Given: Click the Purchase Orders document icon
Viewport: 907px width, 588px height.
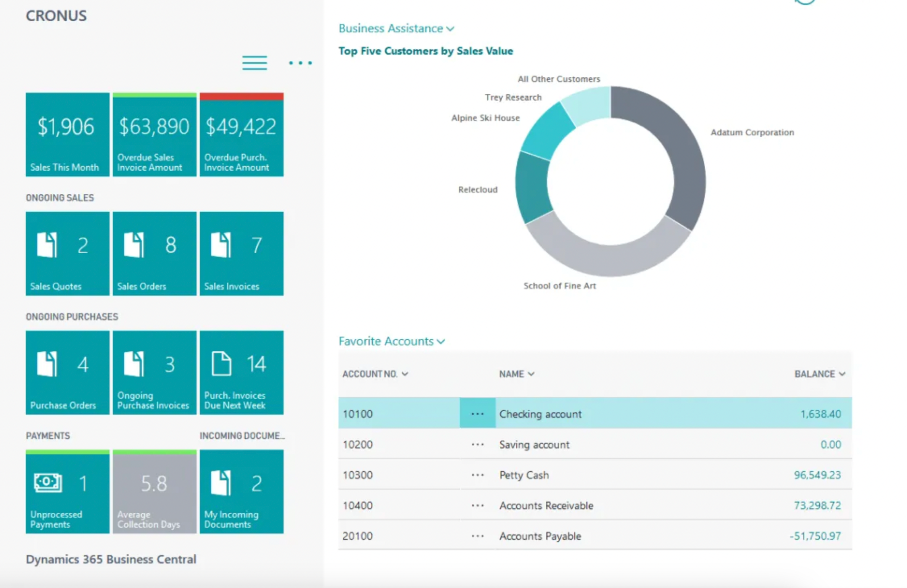Looking at the screenshot, I should coord(48,362).
